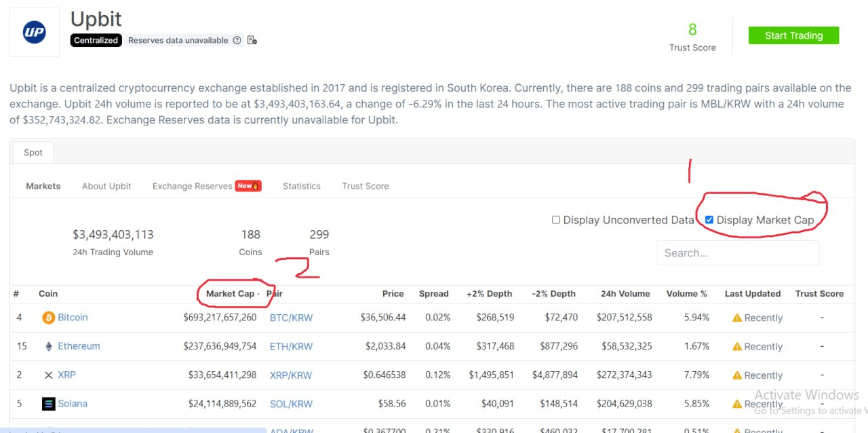868x433 pixels.
Task: Enable Display Unconverted Data checkbox
Action: 556,220
